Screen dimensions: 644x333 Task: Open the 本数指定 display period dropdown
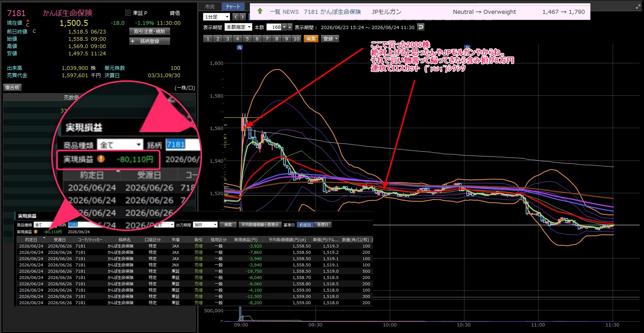click(238, 27)
